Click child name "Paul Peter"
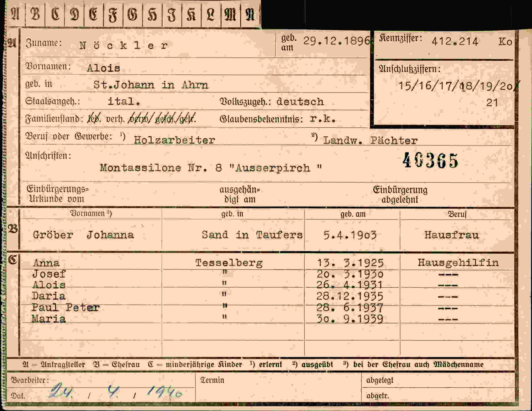Screen dimensions: 532x411 coord(65,307)
